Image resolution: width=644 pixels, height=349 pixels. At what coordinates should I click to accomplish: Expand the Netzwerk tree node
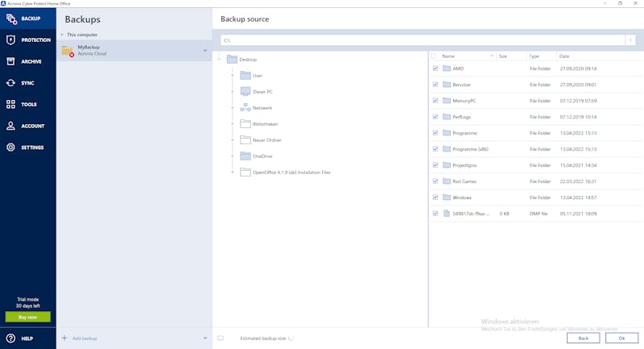233,108
